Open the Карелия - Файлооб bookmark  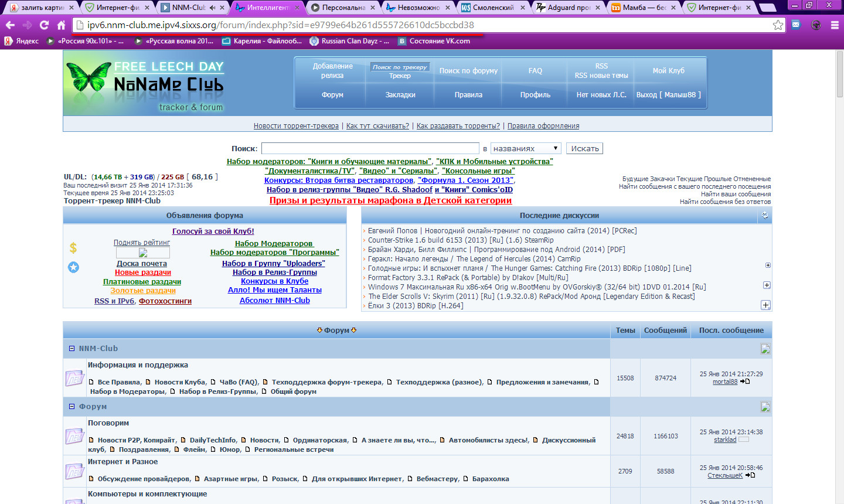pos(262,41)
